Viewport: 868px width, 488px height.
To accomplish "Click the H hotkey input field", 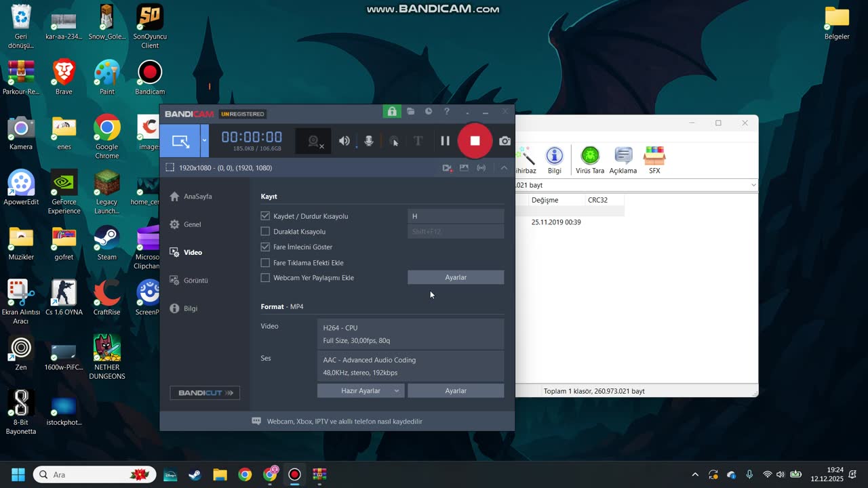I will (456, 216).
